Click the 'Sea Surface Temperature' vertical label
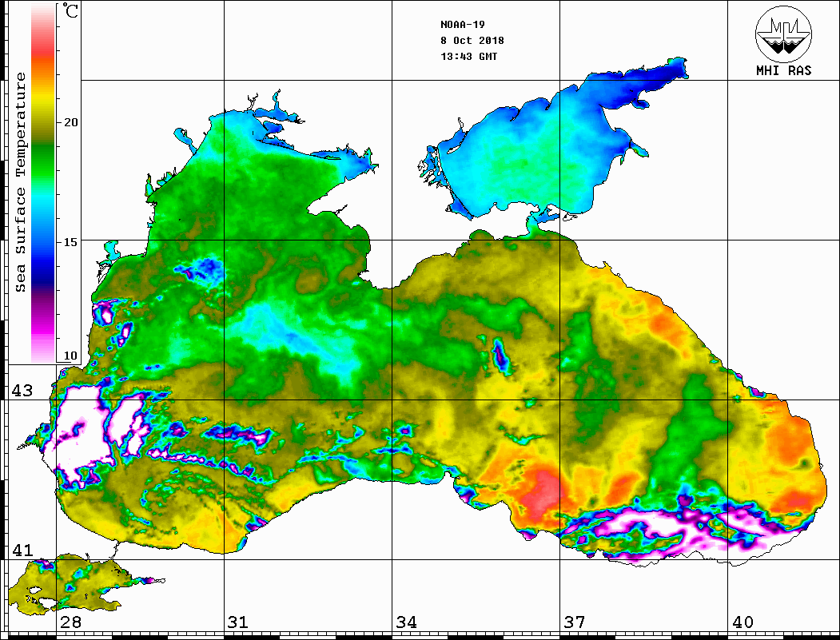This screenshot has height=640, width=840. click(x=20, y=183)
